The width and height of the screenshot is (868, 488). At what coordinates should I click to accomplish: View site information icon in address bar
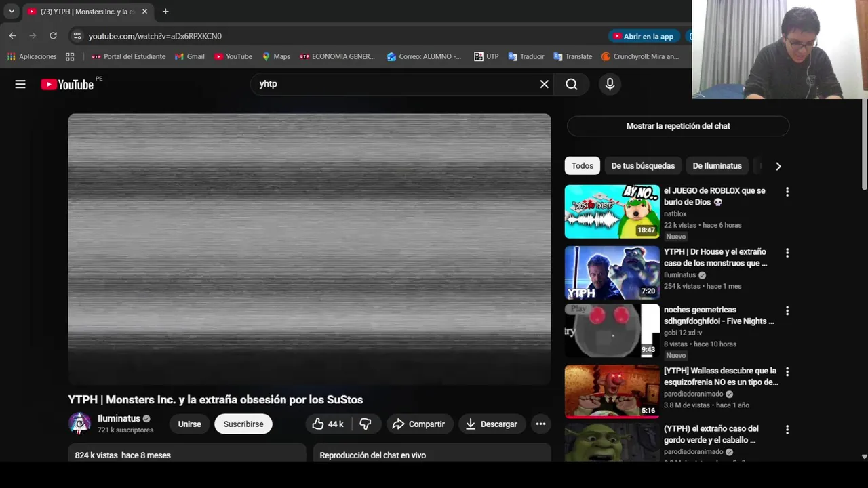(x=77, y=36)
